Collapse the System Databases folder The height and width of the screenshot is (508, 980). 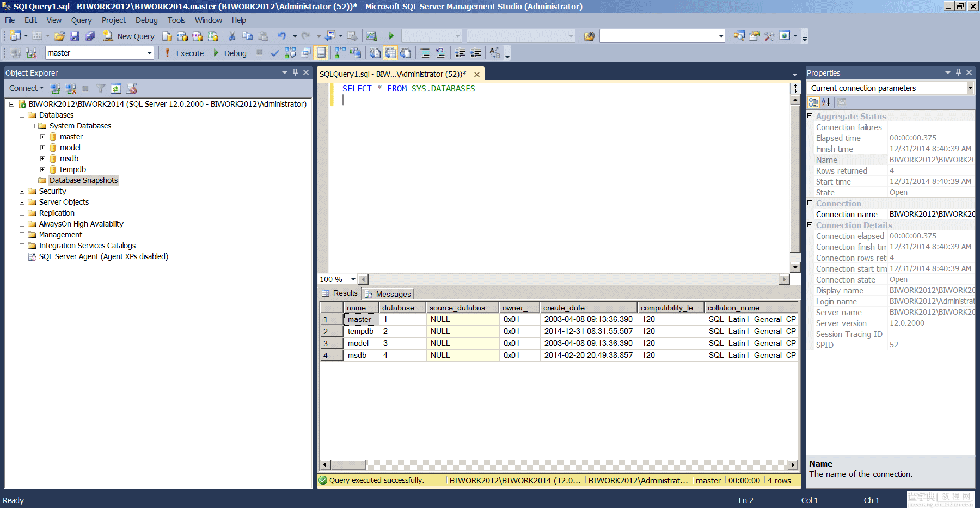click(32, 126)
